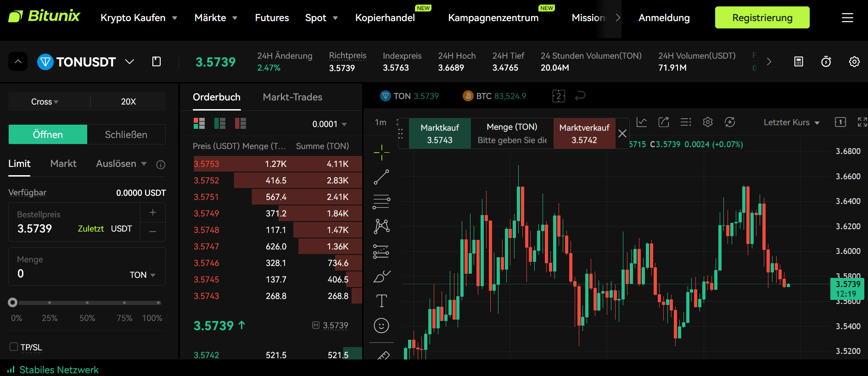Viewport: 868px width, 376px height.
Task: Click the hamburger menu icon
Action: click(x=847, y=18)
